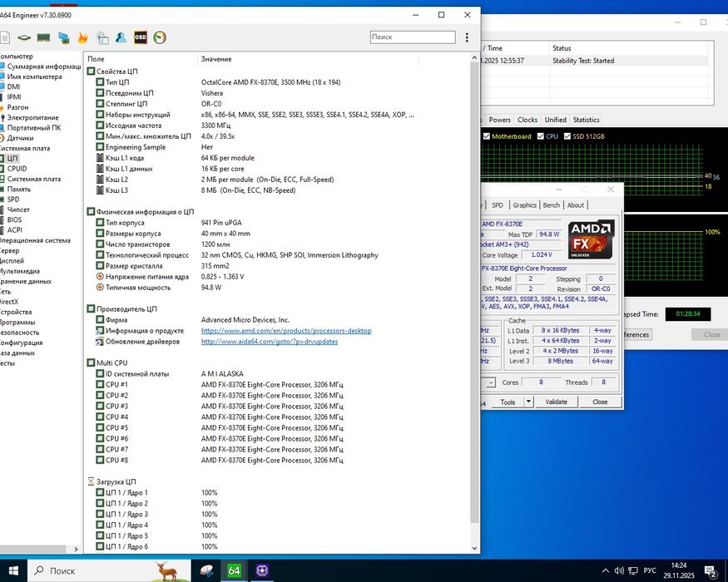Select SPD in the AIDA64 tree

tap(13, 199)
